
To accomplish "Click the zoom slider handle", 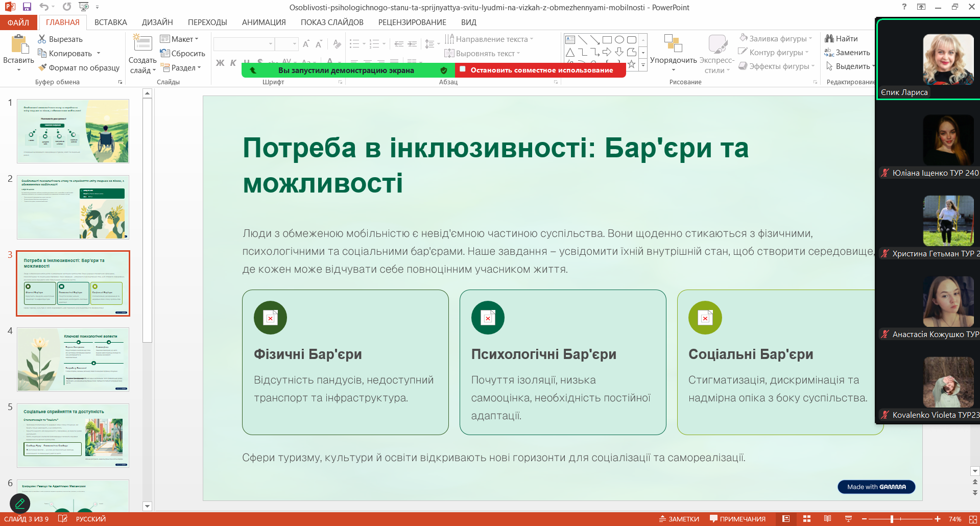I will [x=892, y=519].
